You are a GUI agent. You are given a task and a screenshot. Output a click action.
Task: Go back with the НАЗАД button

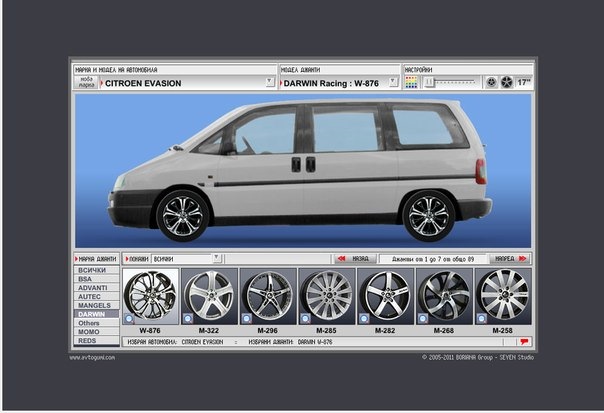point(354,259)
